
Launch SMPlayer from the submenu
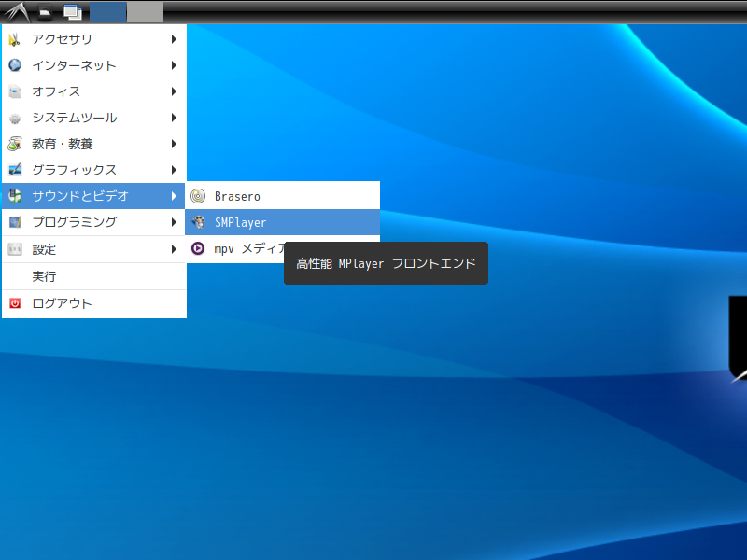(x=283, y=222)
